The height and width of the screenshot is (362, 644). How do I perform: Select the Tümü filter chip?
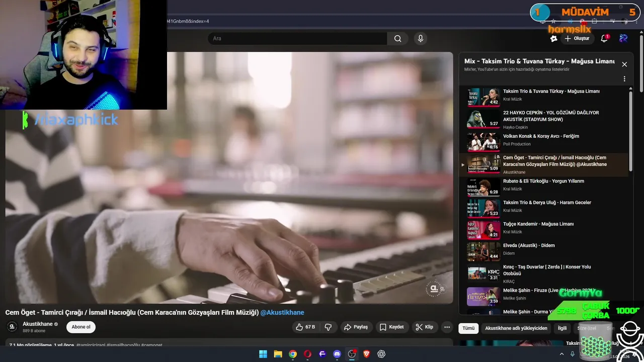468,328
